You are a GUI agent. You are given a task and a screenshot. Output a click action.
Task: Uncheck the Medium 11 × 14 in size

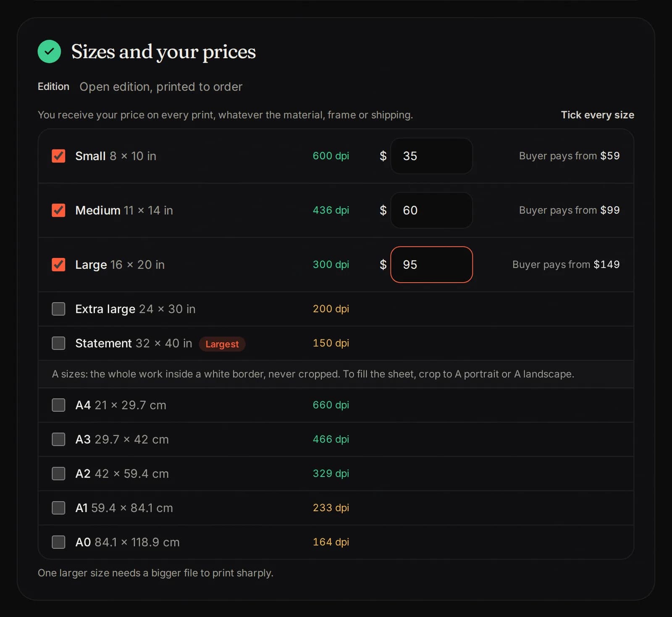point(58,210)
